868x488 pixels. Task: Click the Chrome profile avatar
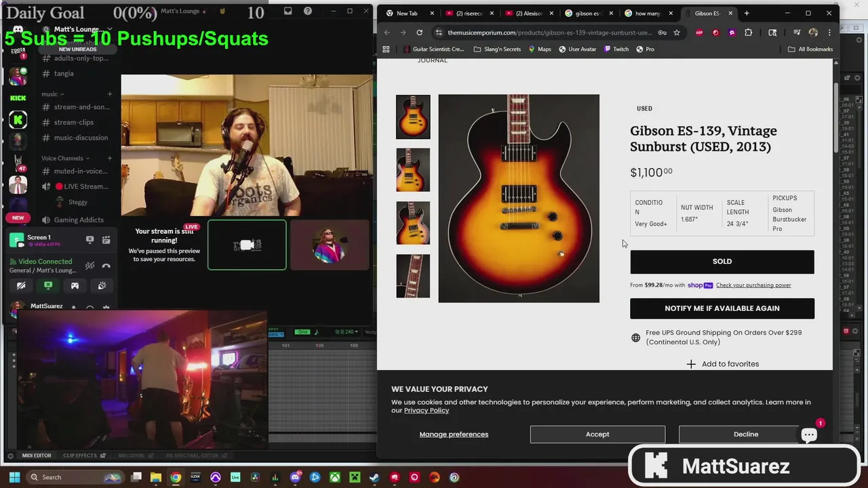pyautogui.click(x=812, y=33)
